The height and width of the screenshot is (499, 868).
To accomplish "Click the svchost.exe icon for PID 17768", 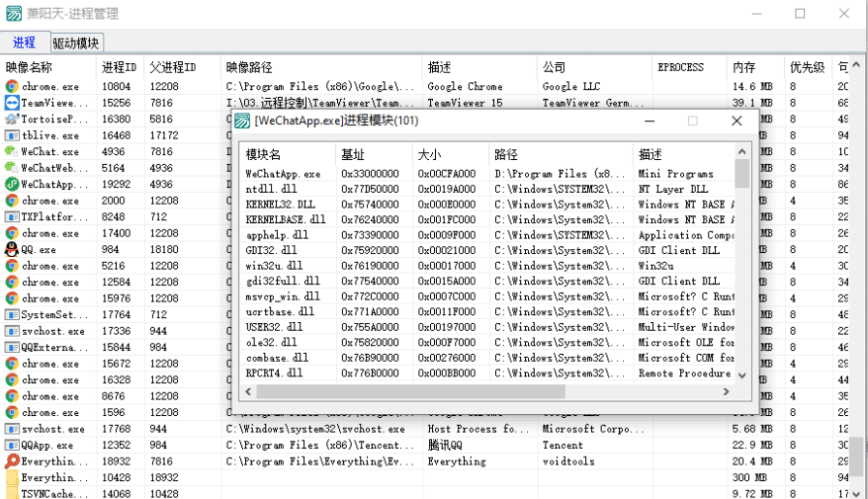I will pyautogui.click(x=12, y=429).
